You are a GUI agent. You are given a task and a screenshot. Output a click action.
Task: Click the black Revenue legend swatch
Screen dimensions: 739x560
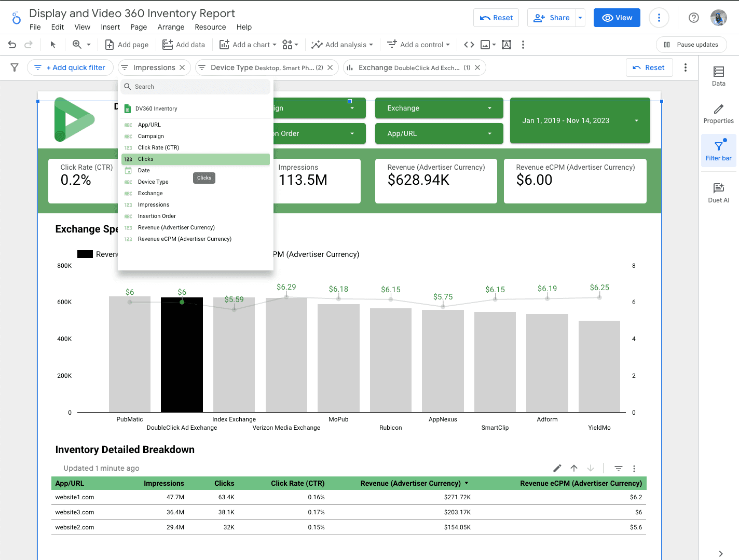pos(85,254)
